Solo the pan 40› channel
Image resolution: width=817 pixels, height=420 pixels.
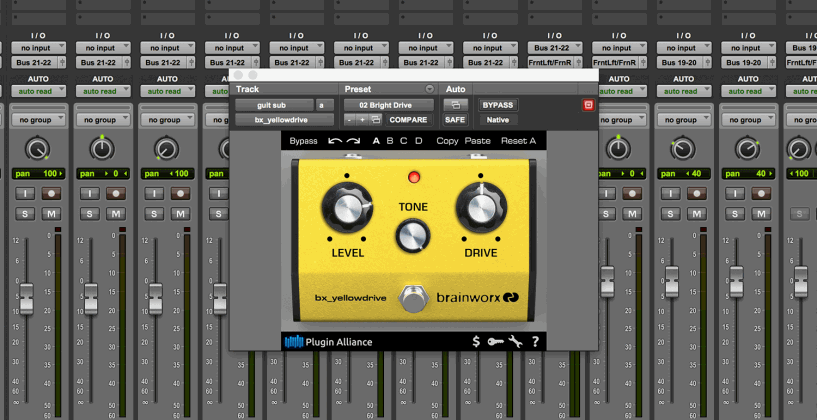(x=735, y=214)
